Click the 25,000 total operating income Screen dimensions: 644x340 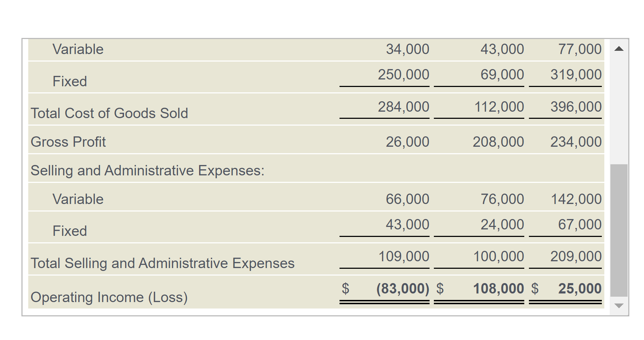point(580,288)
